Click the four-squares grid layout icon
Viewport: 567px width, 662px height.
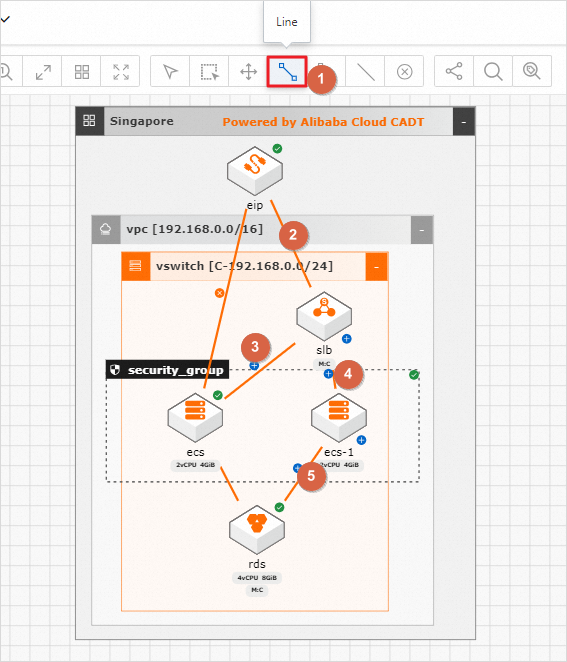click(x=81, y=71)
